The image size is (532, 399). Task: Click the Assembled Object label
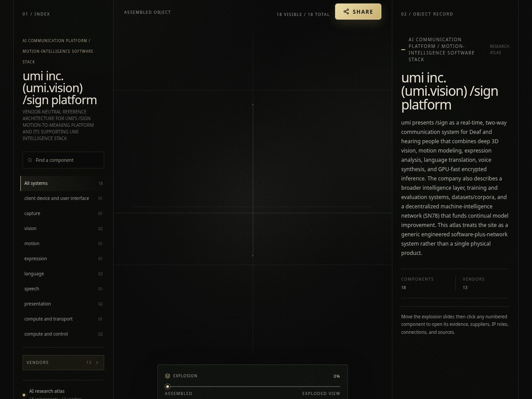pyautogui.click(x=147, y=12)
